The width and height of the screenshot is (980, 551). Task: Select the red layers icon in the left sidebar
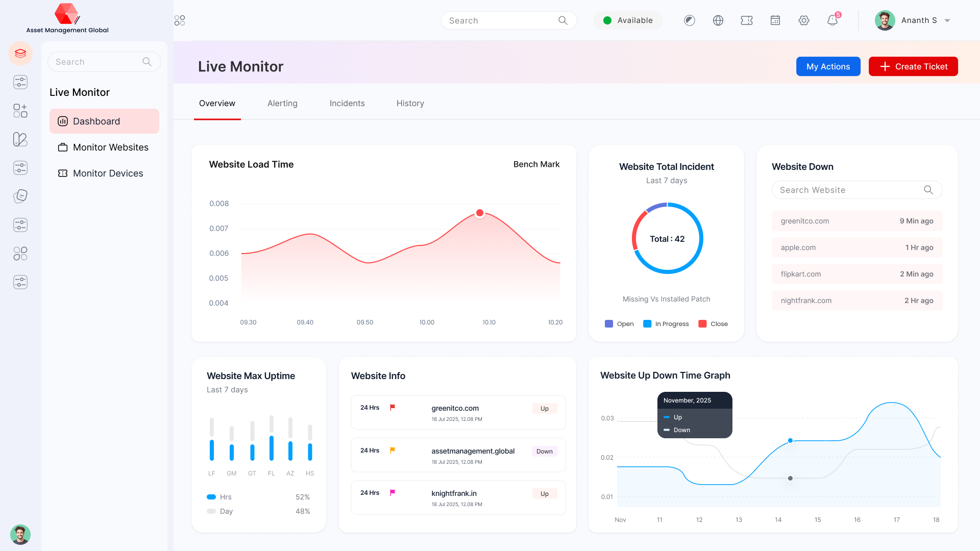point(20,54)
